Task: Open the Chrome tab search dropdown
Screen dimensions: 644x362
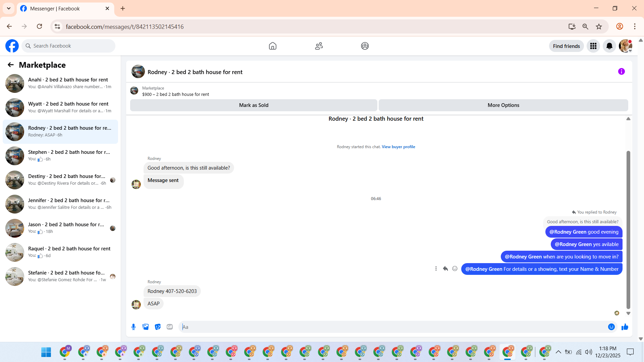Action: click(x=9, y=8)
